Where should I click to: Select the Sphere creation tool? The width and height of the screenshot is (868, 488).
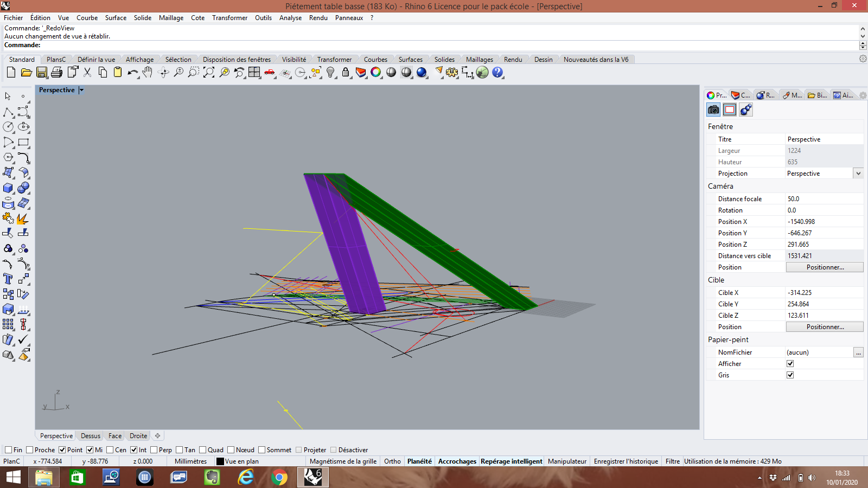tap(23, 188)
